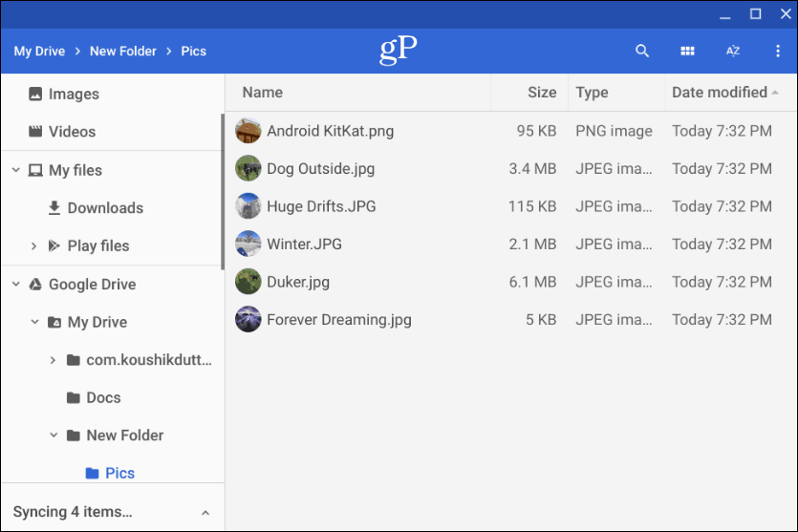
Task: Open the three-dot more menu
Action: [777, 51]
